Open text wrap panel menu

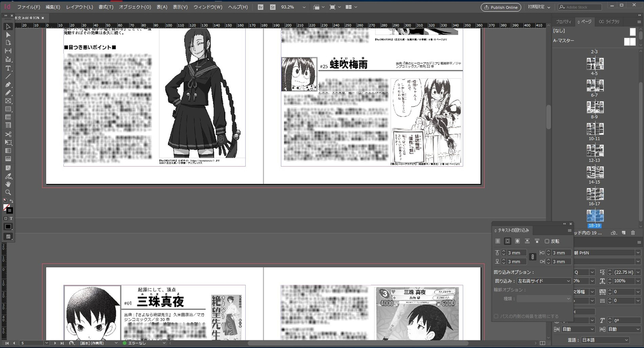click(x=569, y=229)
